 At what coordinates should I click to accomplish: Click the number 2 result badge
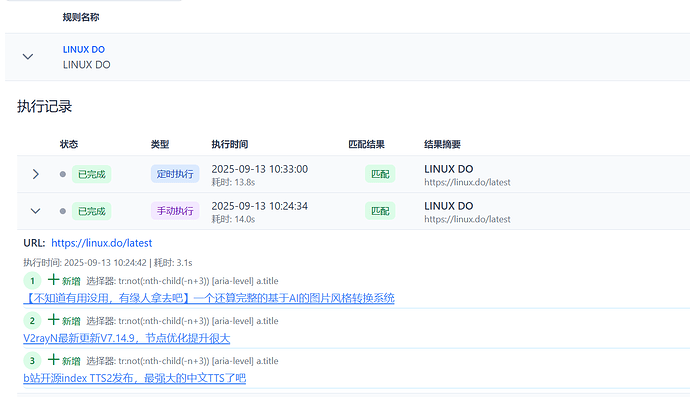(x=32, y=320)
